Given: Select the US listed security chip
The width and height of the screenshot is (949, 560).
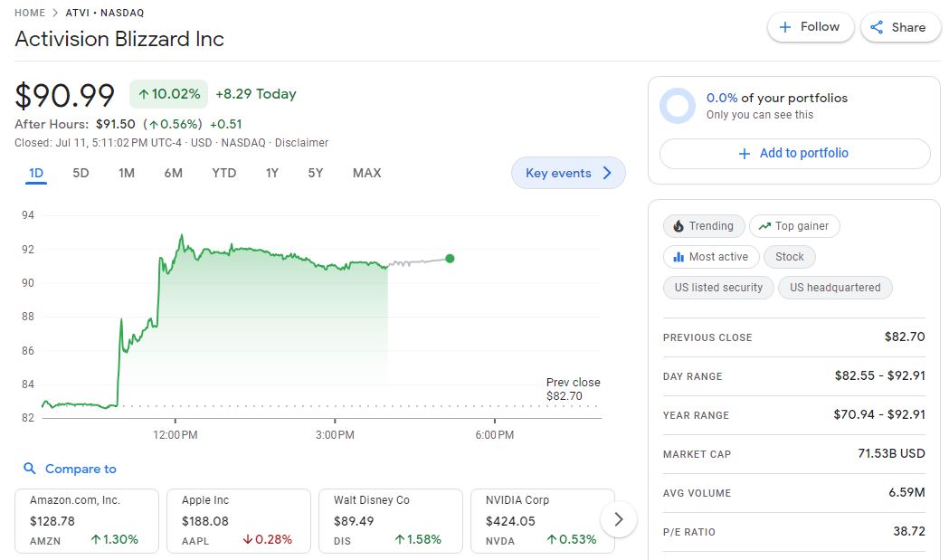Looking at the screenshot, I should click(x=718, y=288).
